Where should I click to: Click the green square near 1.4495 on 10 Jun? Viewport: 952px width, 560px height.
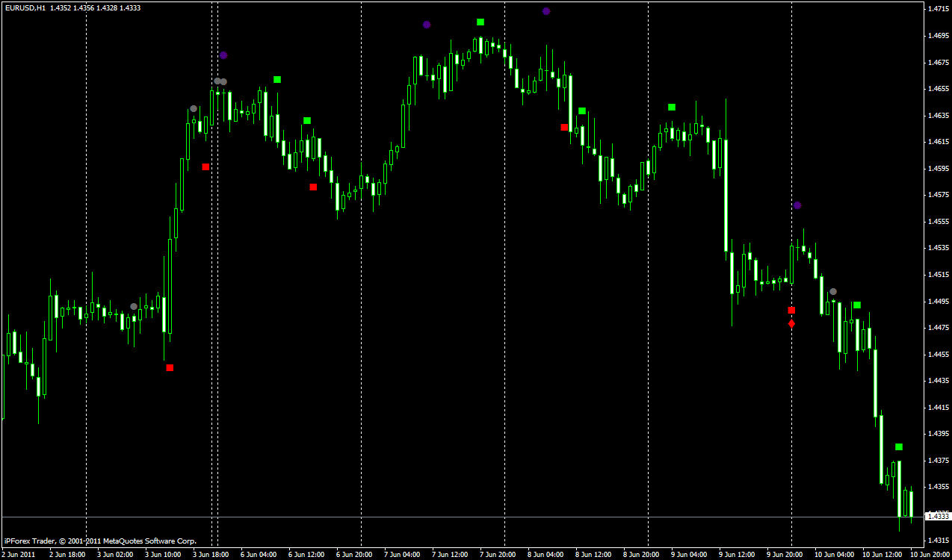(x=857, y=305)
